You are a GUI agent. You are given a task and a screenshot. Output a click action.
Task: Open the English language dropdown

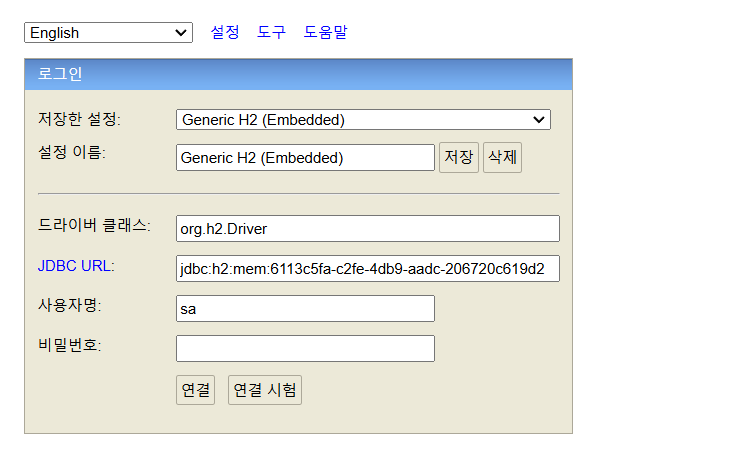(108, 33)
